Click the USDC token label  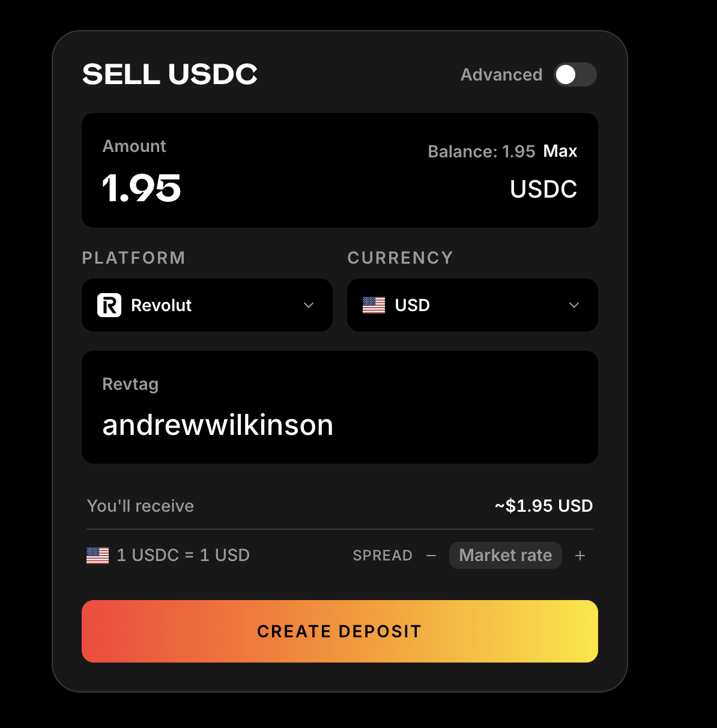[543, 189]
